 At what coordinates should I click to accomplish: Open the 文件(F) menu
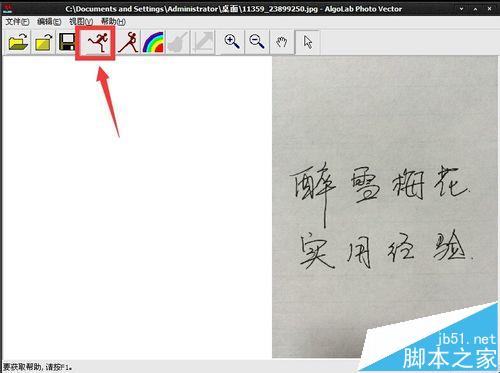(17, 22)
